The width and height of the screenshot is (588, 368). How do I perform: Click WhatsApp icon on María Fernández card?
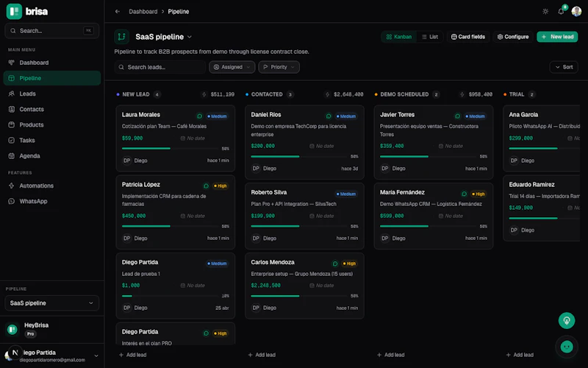(x=464, y=194)
